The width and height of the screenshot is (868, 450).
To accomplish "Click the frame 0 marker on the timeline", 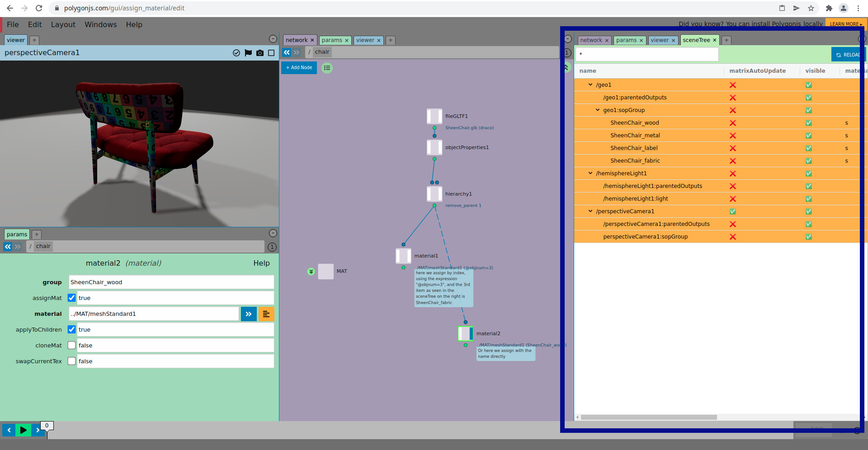I will click(47, 426).
